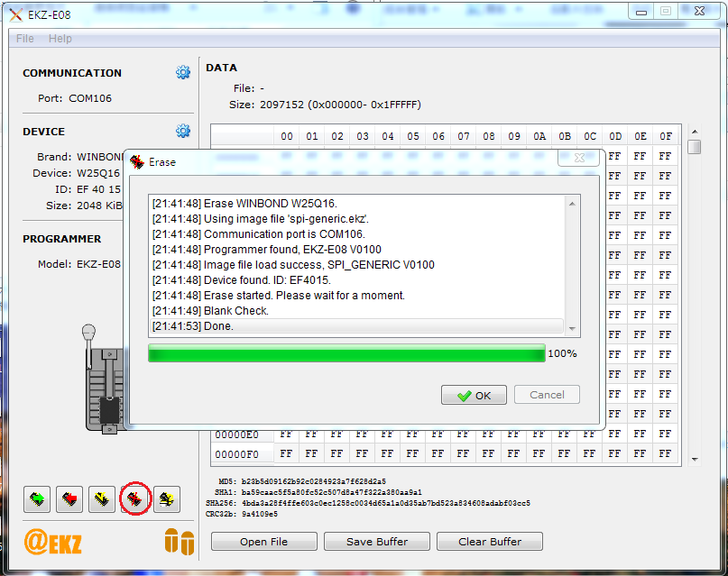
Task: Open the Help menu
Action: 60,39
